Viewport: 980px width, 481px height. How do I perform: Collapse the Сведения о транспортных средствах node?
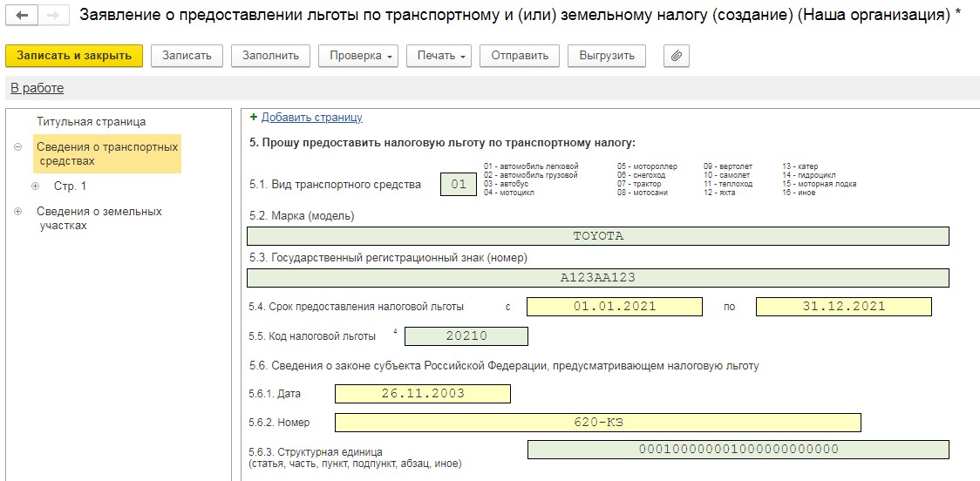[17, 147]
